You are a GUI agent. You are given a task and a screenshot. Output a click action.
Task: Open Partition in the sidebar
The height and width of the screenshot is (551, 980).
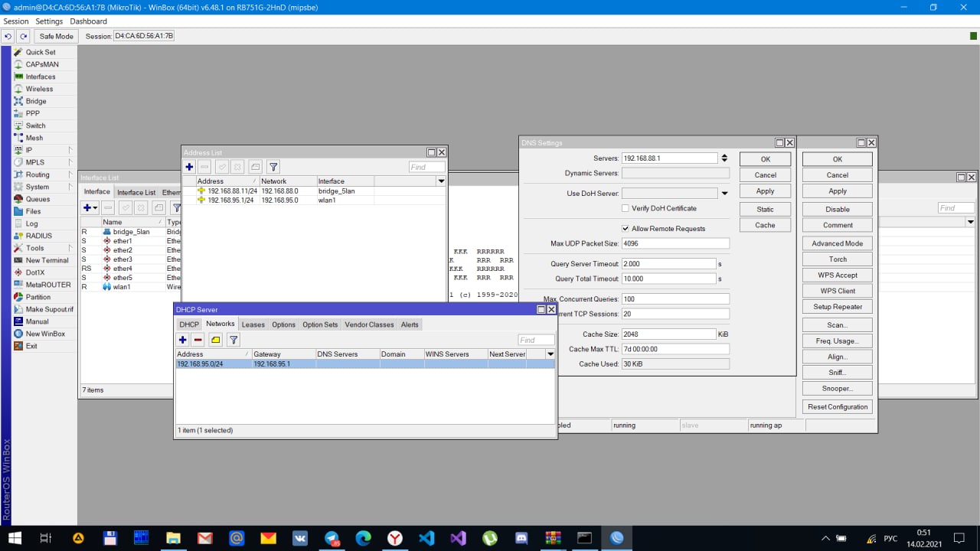[x=38, y=297]
